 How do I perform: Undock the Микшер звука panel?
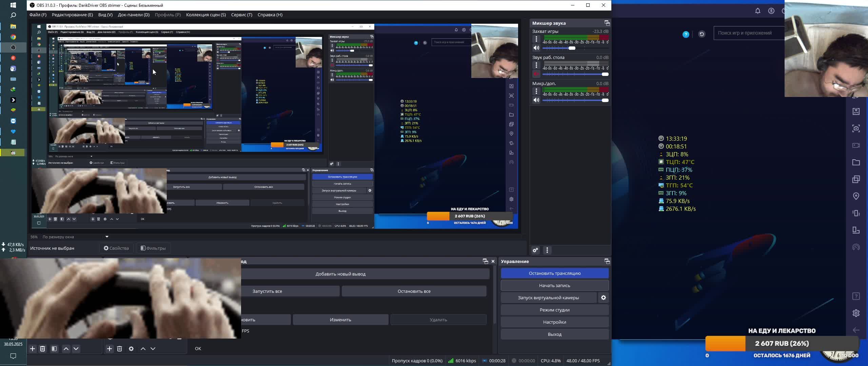tap(607, 23)
